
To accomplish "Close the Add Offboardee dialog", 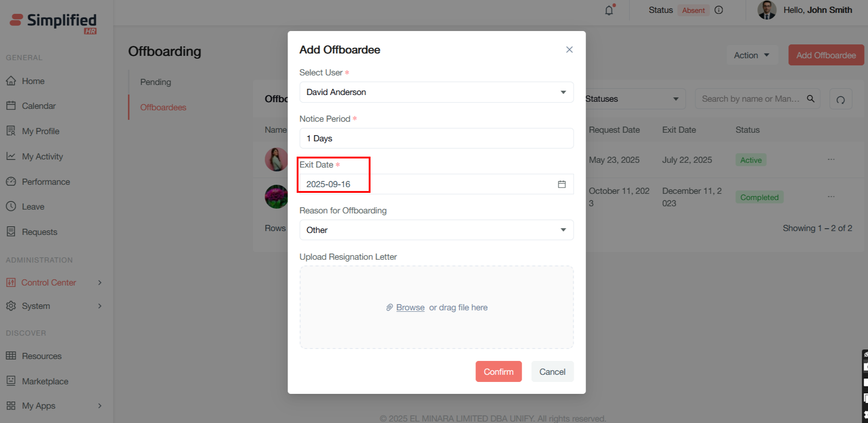I will (569, 50).
